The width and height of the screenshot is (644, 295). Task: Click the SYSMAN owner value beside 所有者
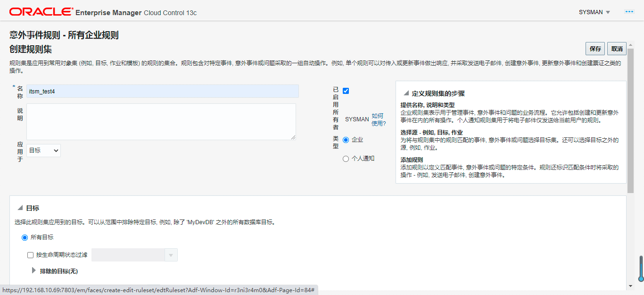[x=357, y=119]
